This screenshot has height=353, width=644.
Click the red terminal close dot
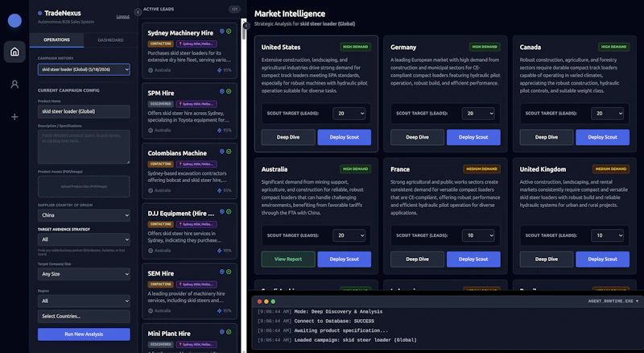[x=259, y=301]
